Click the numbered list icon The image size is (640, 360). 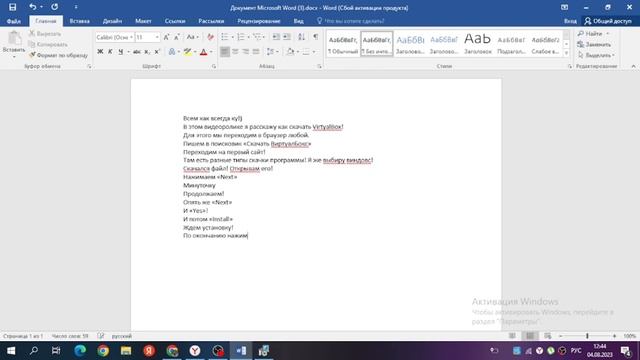tap(241, 37)
